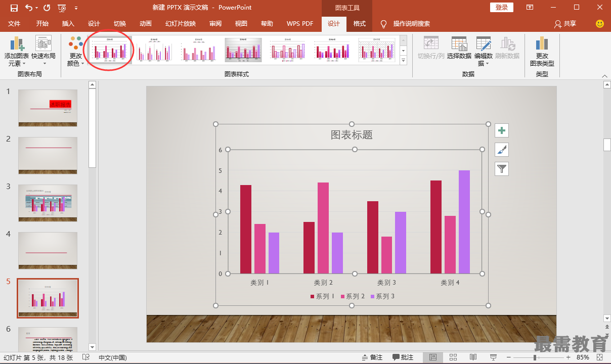Screen dimensions: 611x364
Task: Start Slide Show view icon in status bar
Action: [x=493, y=357]
